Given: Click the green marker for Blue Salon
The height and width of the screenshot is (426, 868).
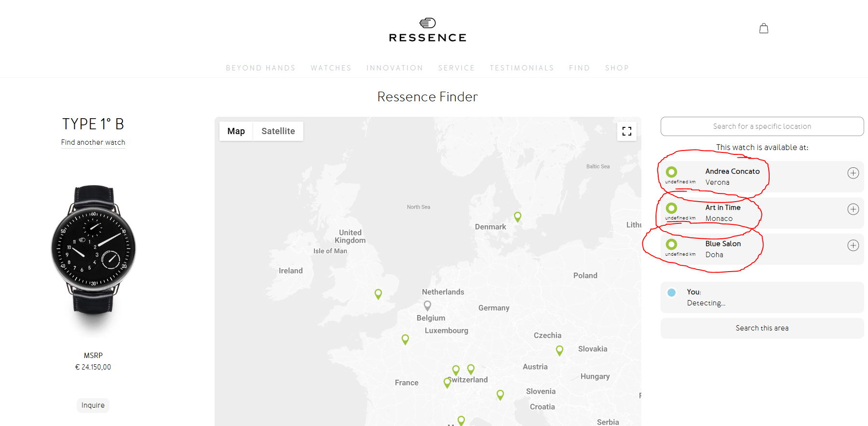Looking at the screenshot, I should pyautogui.click(x=671, y=244).
